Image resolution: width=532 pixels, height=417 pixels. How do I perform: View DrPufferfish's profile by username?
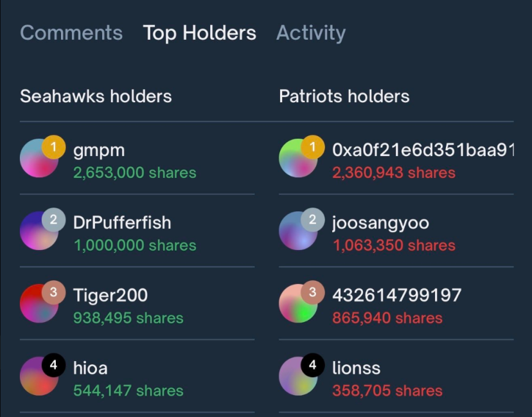coord(122,223)
